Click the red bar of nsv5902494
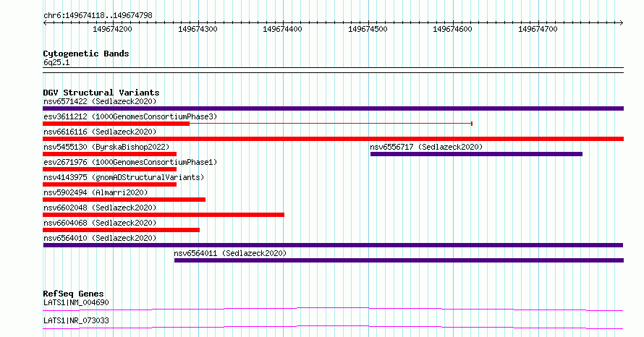 point(124,200)
